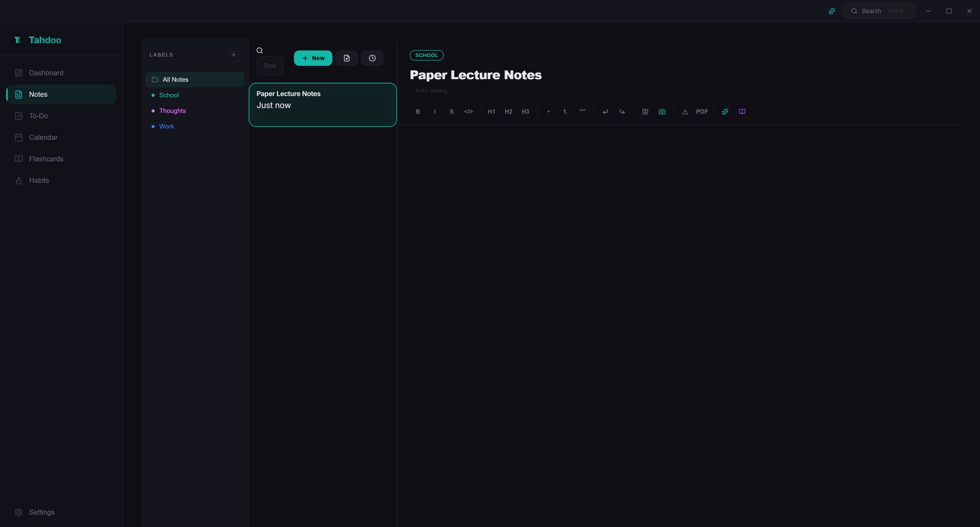
Task: Insert inline code with the </> icon
Action: 468,111
